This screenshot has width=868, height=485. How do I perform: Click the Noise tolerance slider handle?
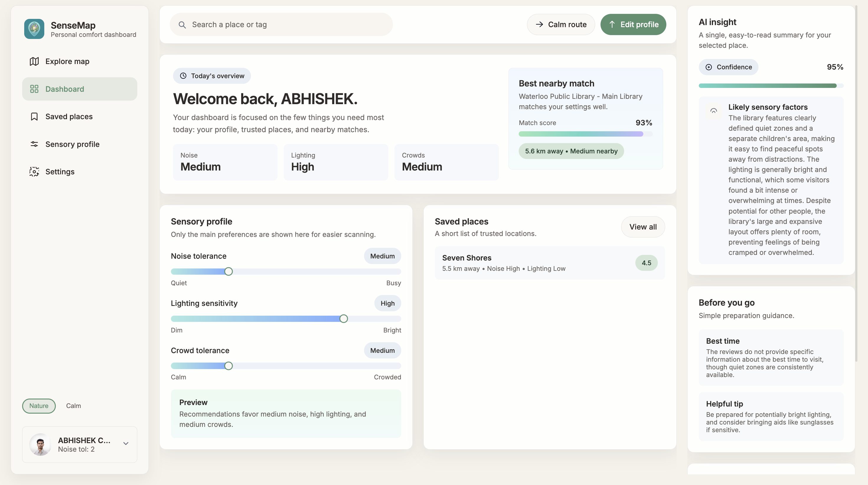click(x=229, y=271)
